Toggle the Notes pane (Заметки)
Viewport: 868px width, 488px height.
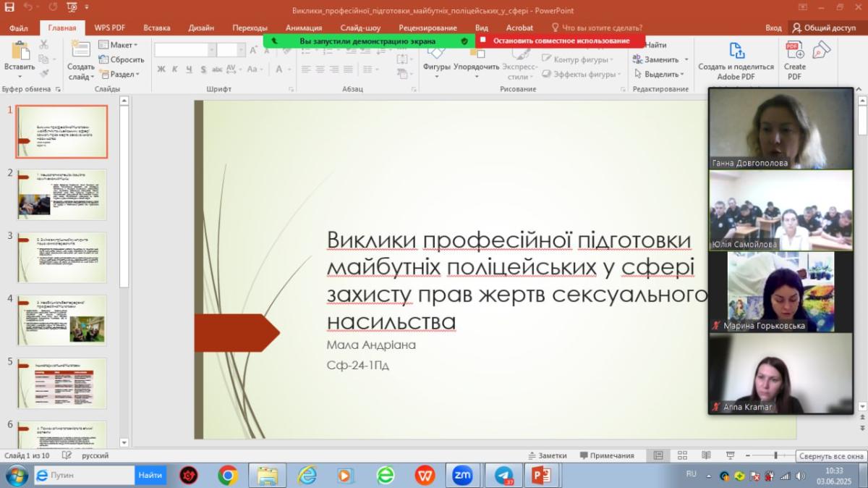pyautogui.click(x=548, y=455)
